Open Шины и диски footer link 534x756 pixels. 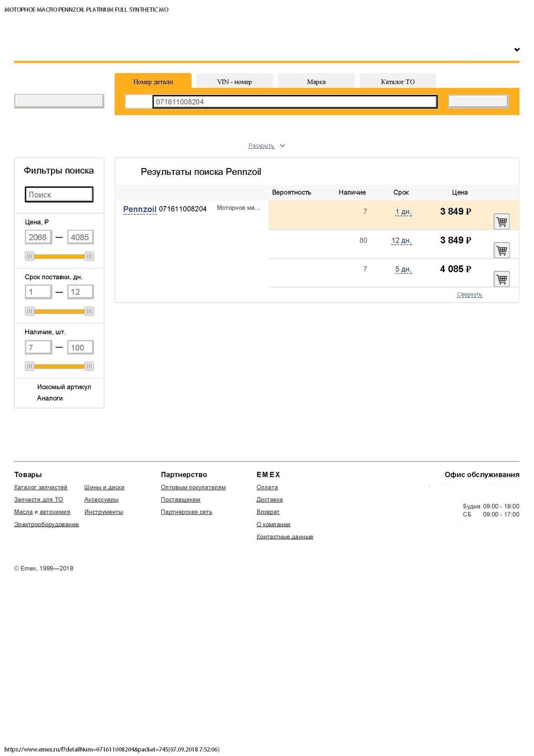pos(104,487)
